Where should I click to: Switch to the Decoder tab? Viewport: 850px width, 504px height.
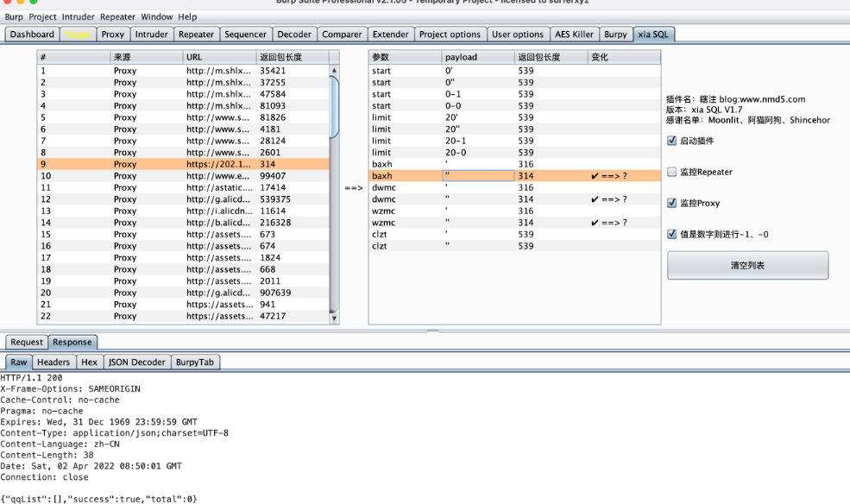click(294, 35)
